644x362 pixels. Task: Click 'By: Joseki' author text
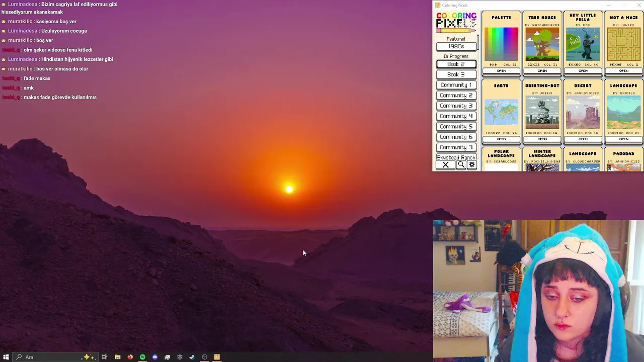point(542,93)
